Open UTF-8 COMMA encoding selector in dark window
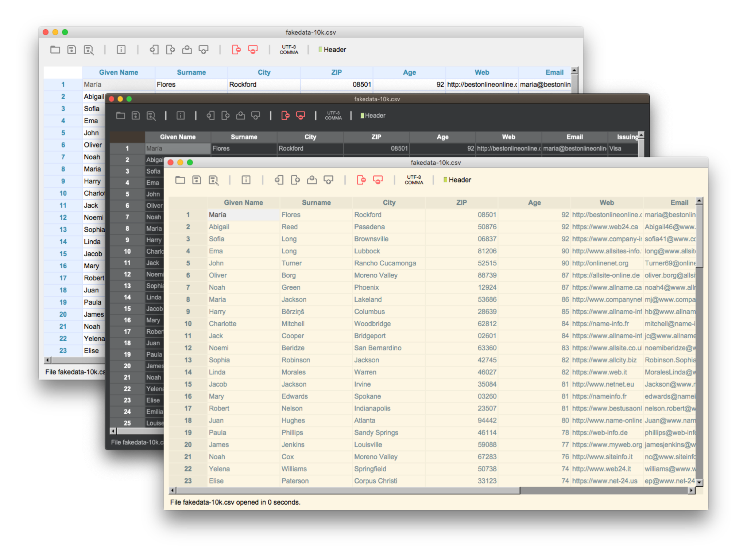Image resolution: width=747 pixels, height=560 pixels. click(333, 116)
